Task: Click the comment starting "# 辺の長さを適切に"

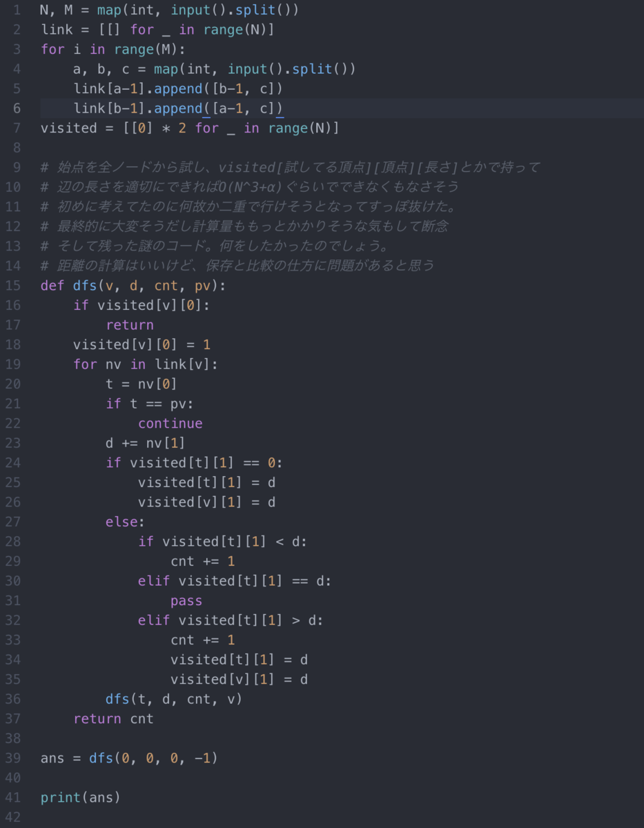Action: 250,187
